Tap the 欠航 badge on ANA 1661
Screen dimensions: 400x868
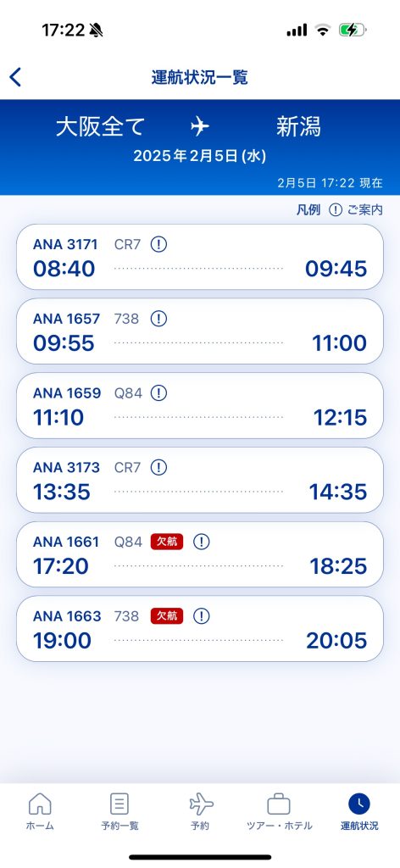167,542
